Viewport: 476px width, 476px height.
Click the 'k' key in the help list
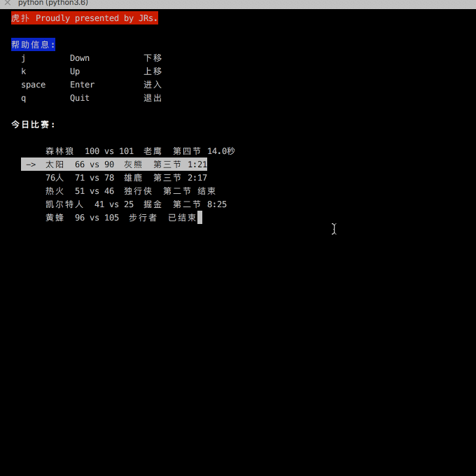coord(23,71)
